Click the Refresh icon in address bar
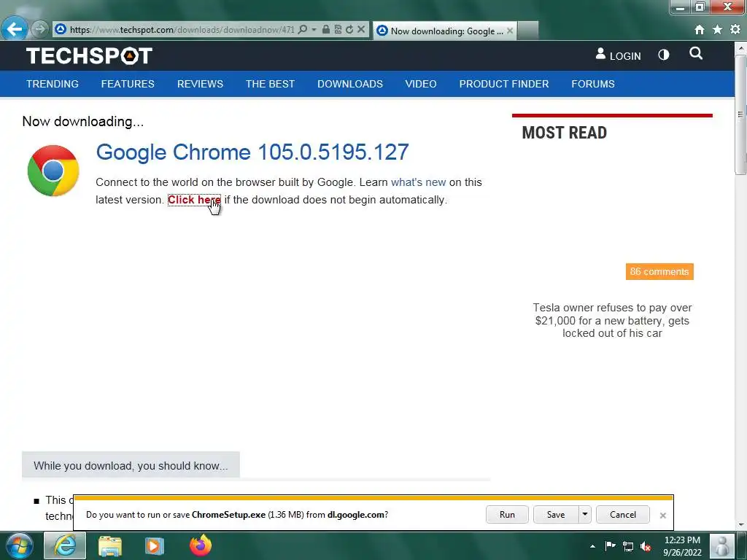Image resolution: width=747 pixels, height=560 pixels. click(x=349, y=29)
